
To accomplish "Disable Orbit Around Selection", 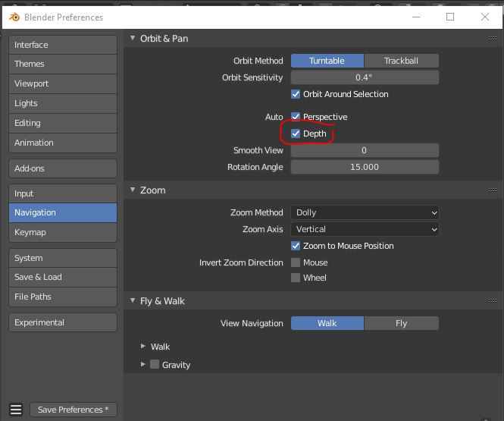I will (x=296, y=94).
